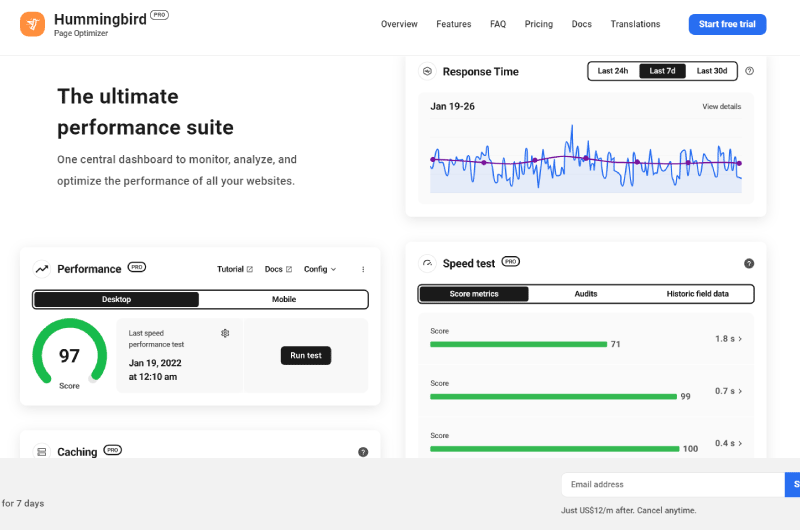This screenshot has width=800, height=530.
Task: Expand the 0.4 s score row chevron
Action: coord(740,443)
